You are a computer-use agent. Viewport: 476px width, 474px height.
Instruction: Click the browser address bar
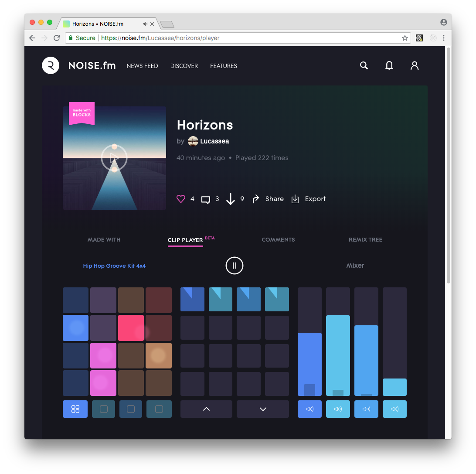coord(238,38)
